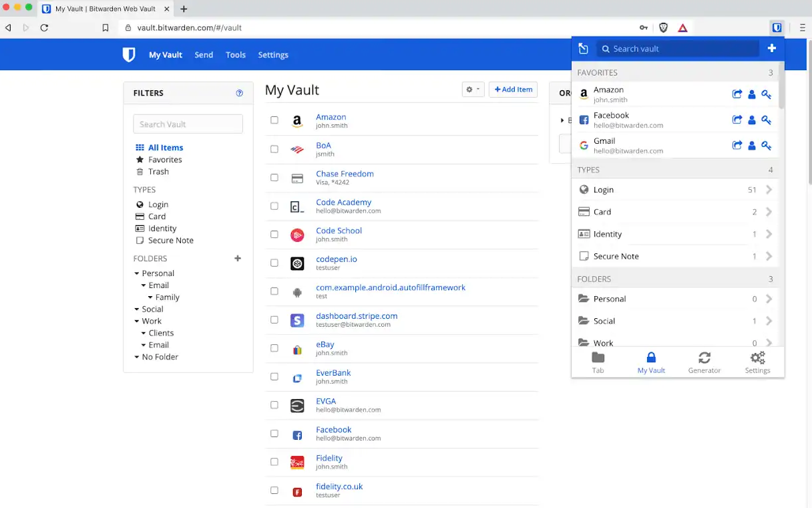Click the Bitwarden extension icon in browser toolbar

click(777, 28)
